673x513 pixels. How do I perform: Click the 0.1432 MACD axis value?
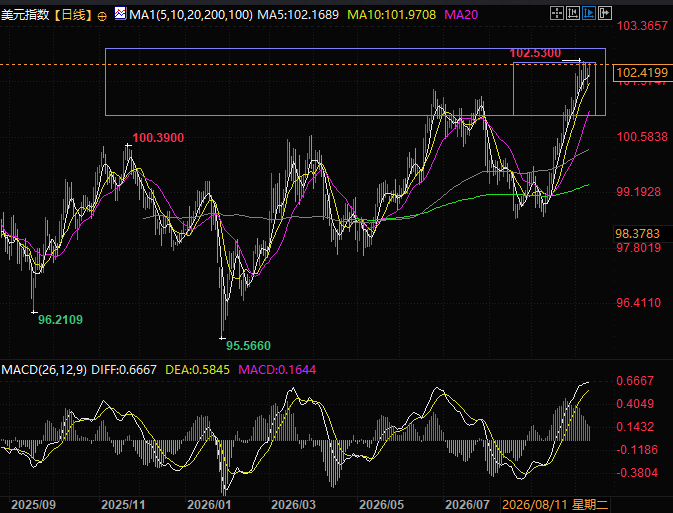pyautogui.click(x=635, y=427)
